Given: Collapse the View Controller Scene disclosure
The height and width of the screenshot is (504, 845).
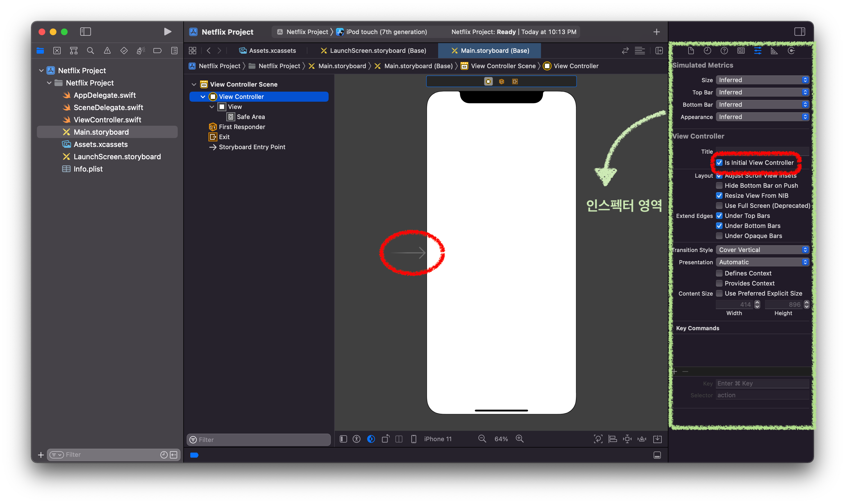Looking at the screenshot, I should click(x=194, y=85).
